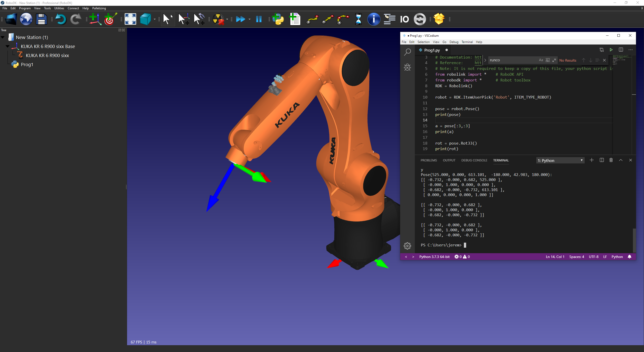Screen dimensions: 644x352
Task: Open the Utilities menu in RoboDK
Action: [x=59, y=8]
